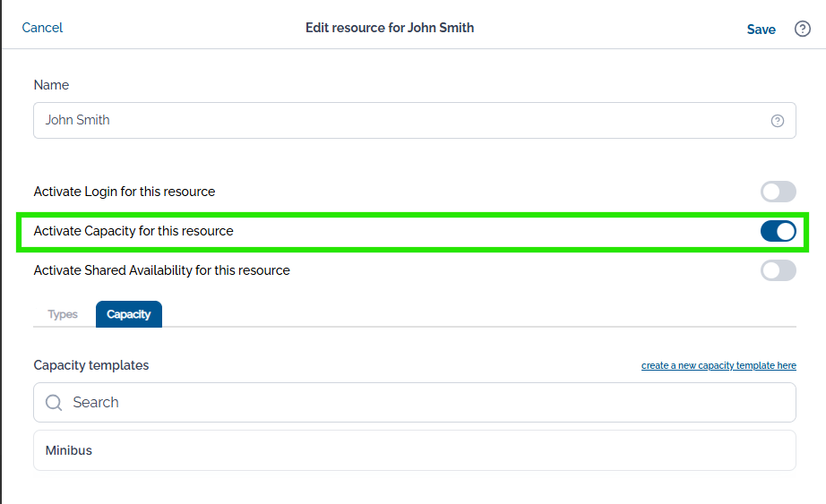Enable the Activate Login toggle
This screenshot has width=826, height=504.
[x=778, y=192]
